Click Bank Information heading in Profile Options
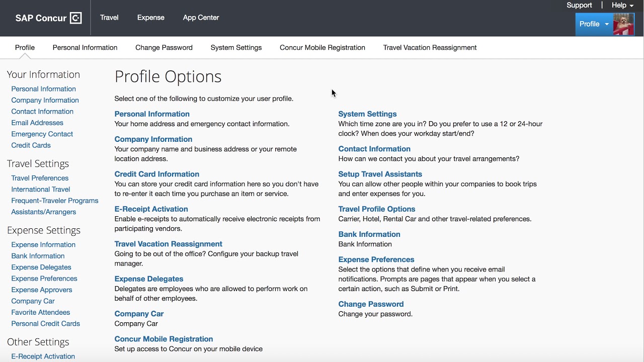This screenshot has width=644, height=362. tap(369, 235)
